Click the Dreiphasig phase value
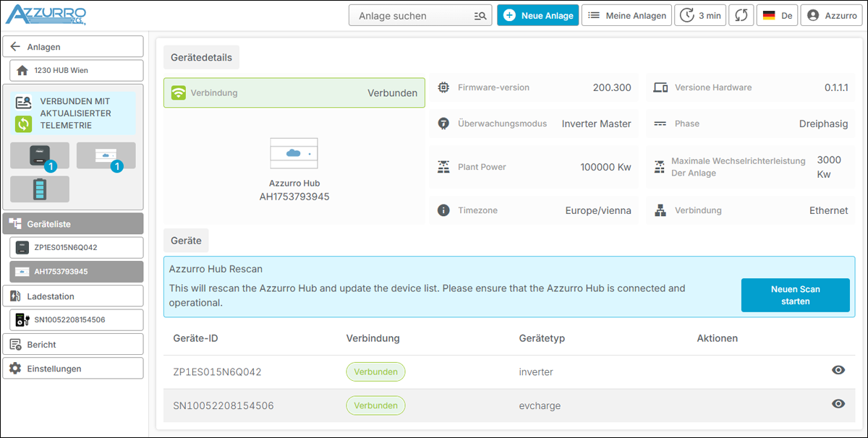The height and width of the screenshot is (438, 868). 823,124
